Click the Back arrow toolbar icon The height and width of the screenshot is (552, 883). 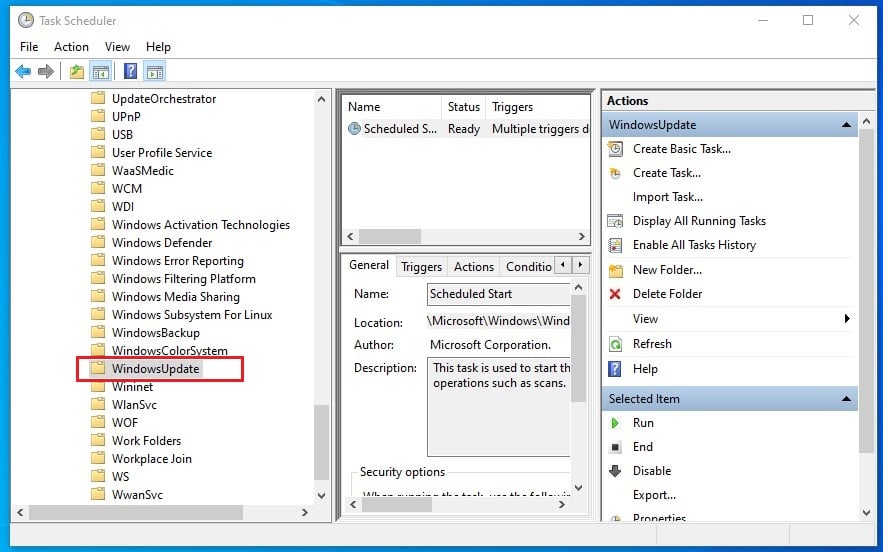(23, 72)
